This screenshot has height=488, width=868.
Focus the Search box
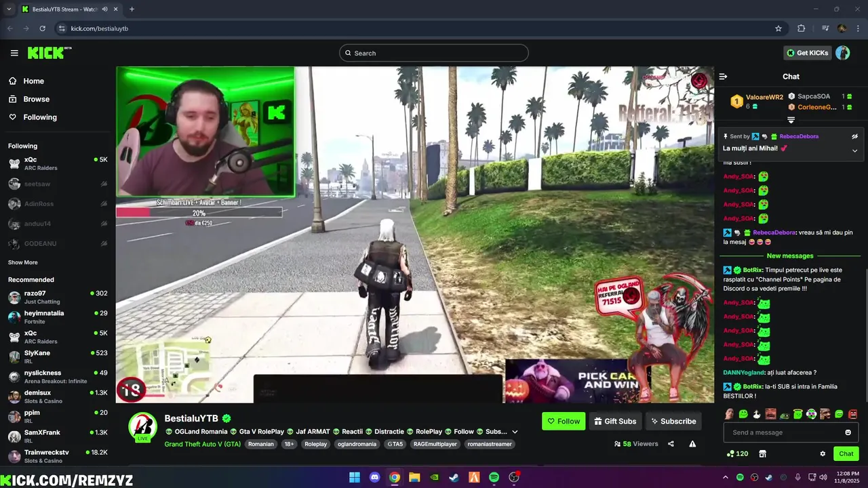point(434,53)
